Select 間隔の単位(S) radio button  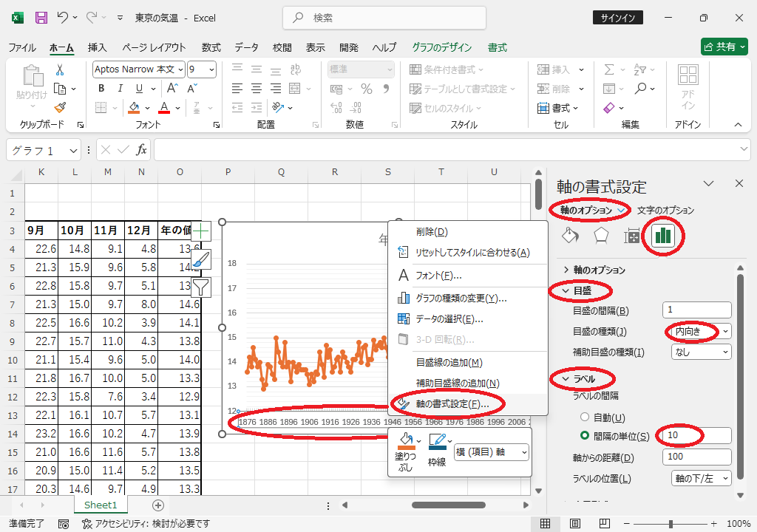point(585,435)
